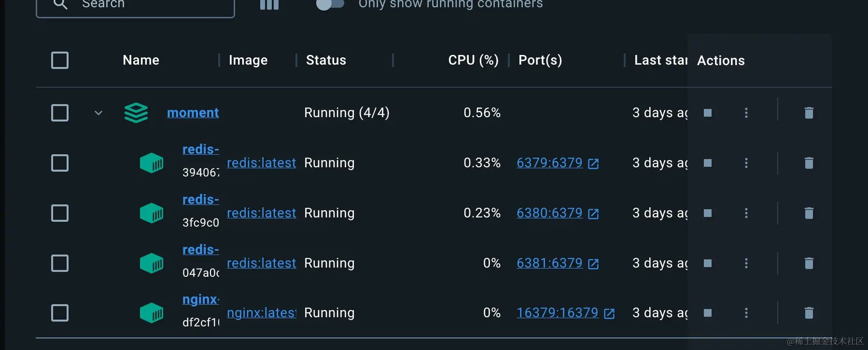Open the nginx- container link
The width and height of the screenshot is (868, 350).
click(201, 300)
